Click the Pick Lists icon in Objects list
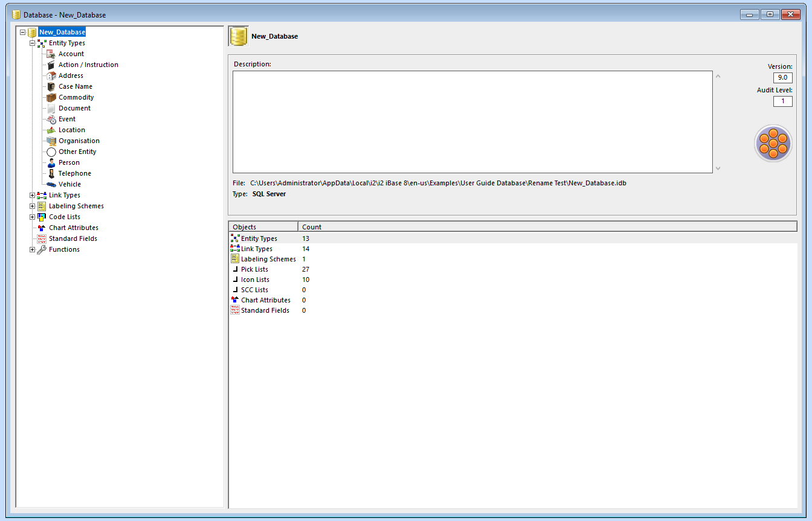 pyautogui.click(x=235, y=269)
